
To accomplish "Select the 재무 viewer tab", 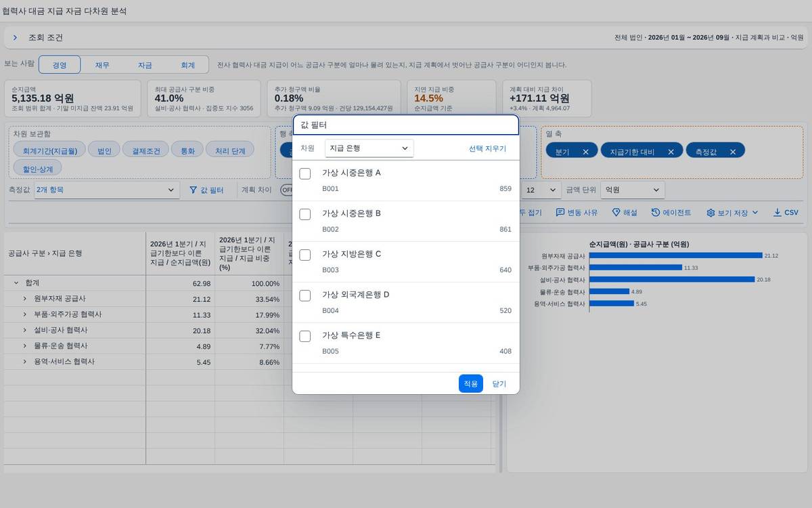I will point(102,65).
